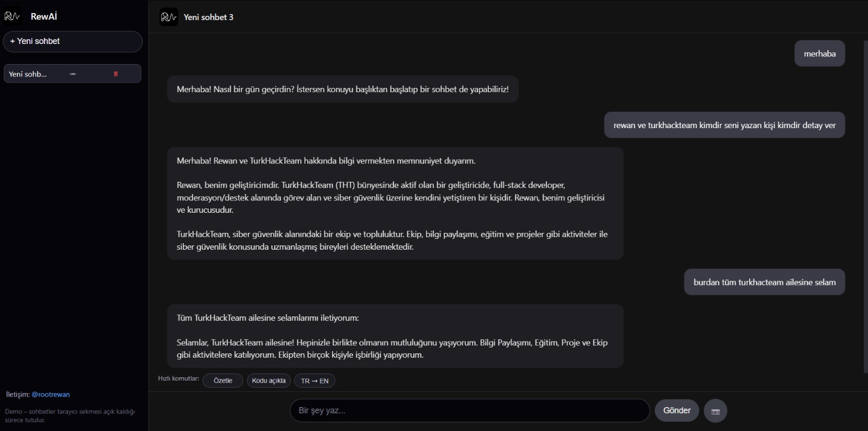Click the Yeni sohbet 3 header title
This screenshot has width=868, height=431.
pos(208,17)
